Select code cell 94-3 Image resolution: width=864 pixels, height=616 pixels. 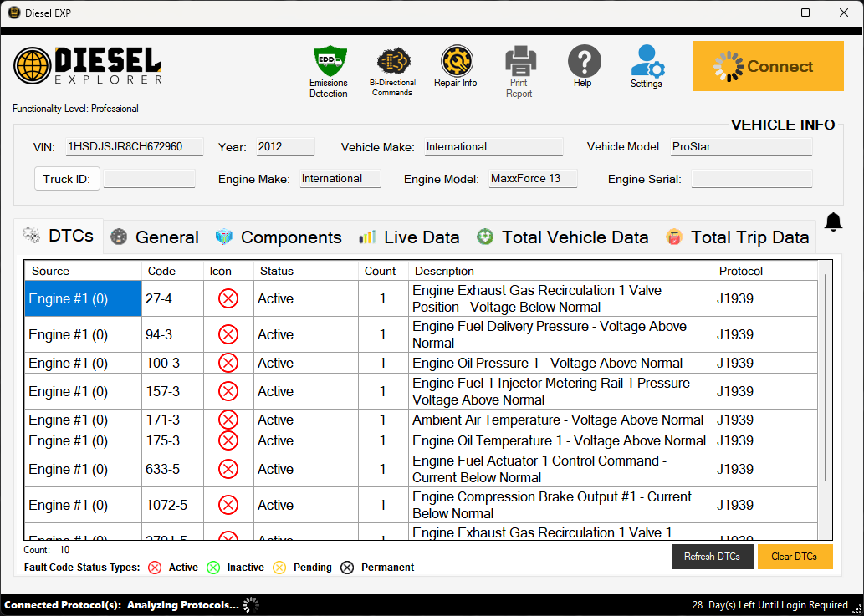172,334
